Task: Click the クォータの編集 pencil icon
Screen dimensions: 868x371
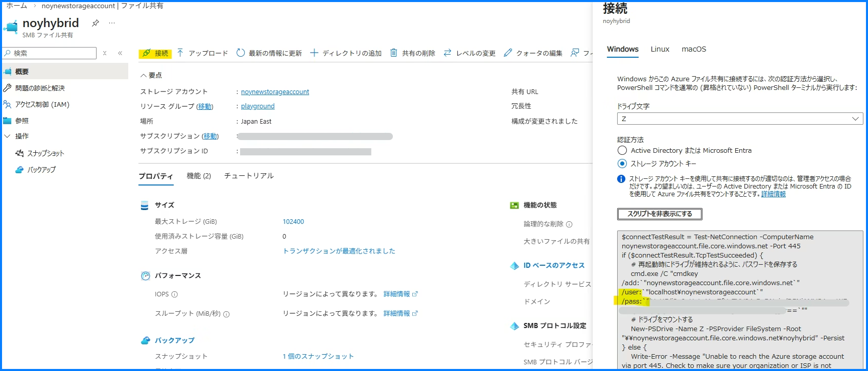Action: (508, 53)
